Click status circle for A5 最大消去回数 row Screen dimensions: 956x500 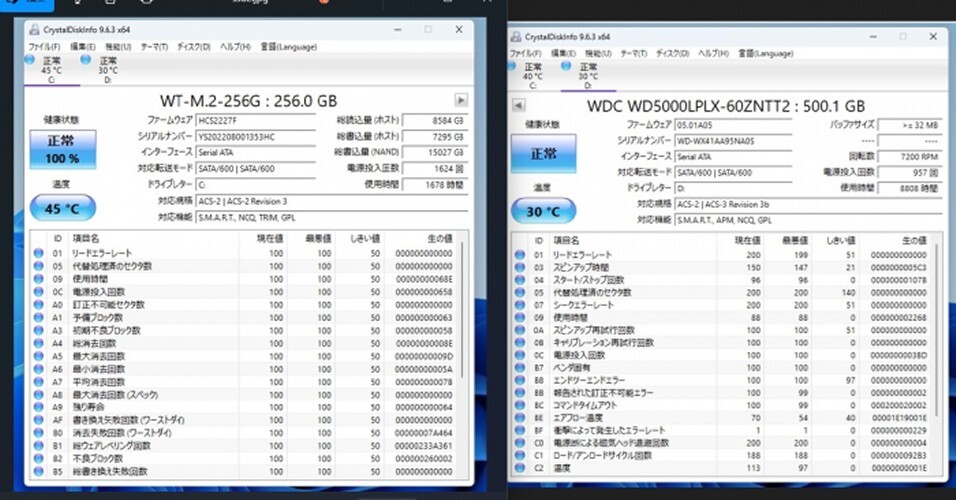[x=38, y=356]
